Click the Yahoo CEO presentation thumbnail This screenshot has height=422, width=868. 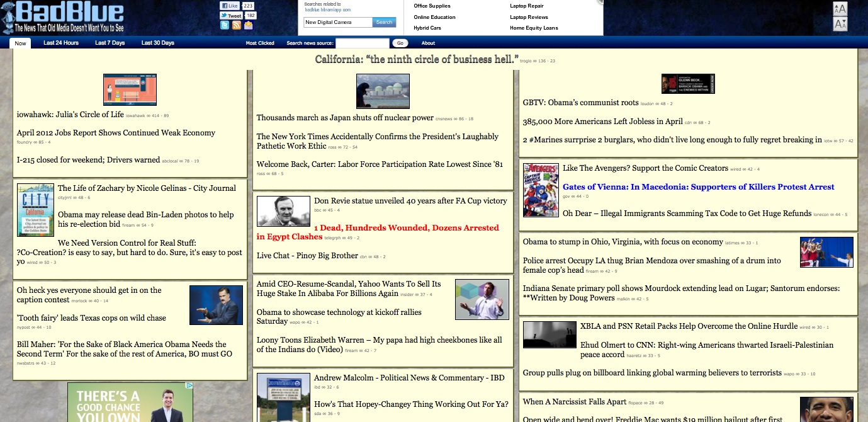click(x=482, y=300)
